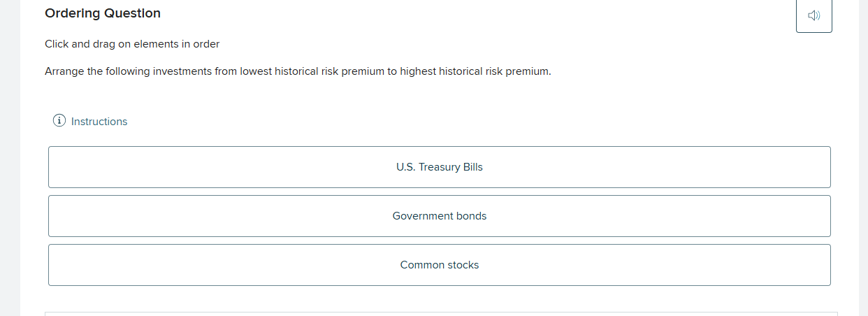Select the U.S. Treasury Bills card
This screenshot has height=316, width=868.
tap(439, 167)
